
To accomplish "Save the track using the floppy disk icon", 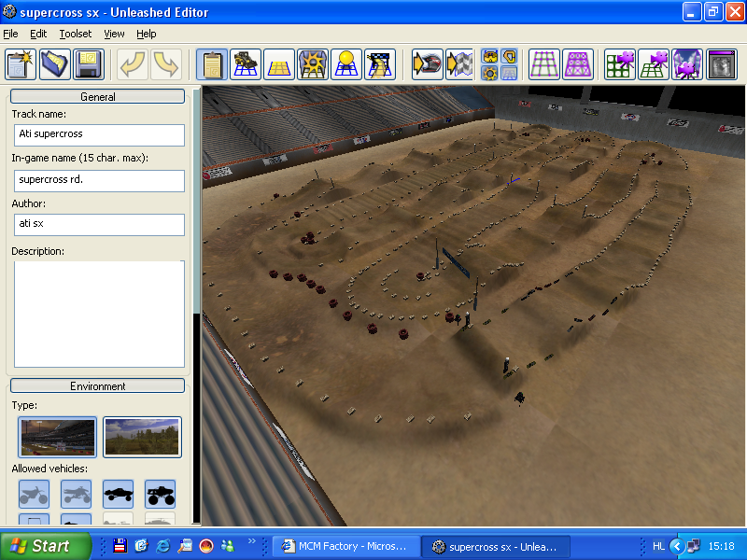I will pyautogui.click(x=89, y=64).
